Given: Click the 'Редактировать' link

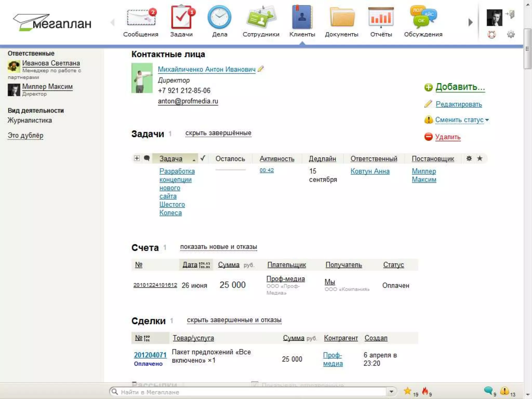Looking at the screenshot, I should click(458, 104).
